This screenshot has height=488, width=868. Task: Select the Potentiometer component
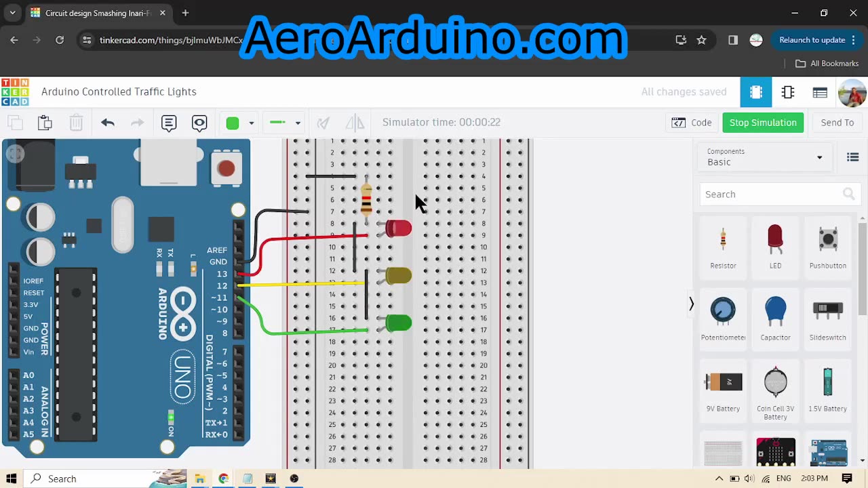click(x=723, y=319)
